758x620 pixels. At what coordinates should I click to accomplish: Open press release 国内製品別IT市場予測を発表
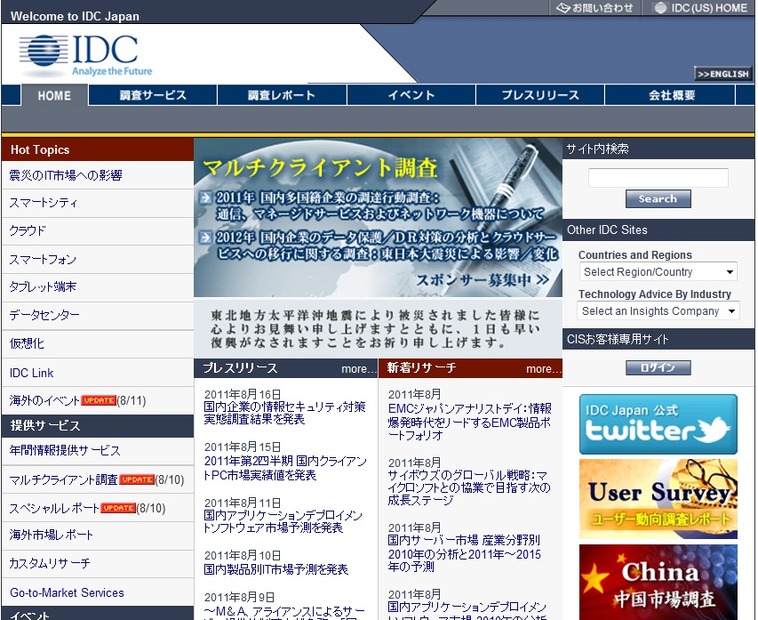tap(276, 569)
